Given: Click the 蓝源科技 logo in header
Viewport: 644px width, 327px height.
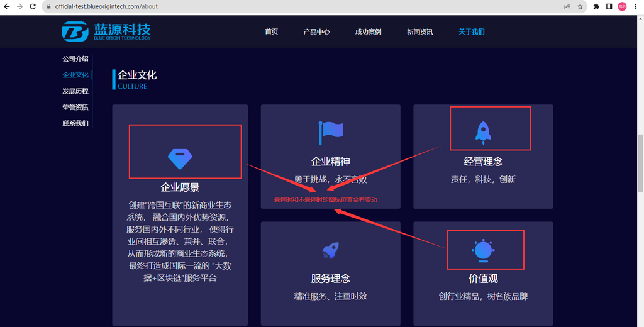Looking at the screenshot, I should [x=106, y=31].
